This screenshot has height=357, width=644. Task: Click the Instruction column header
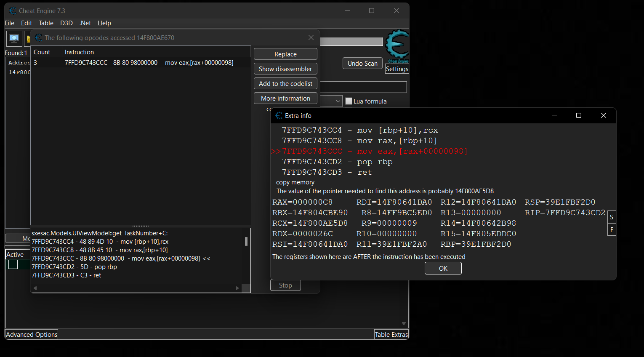156,52
